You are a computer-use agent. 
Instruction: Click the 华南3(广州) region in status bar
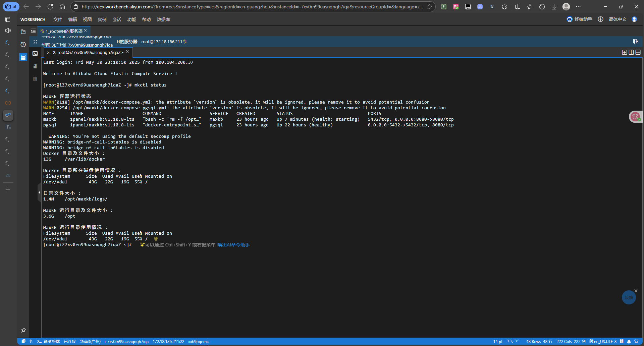[x=90, y=342]
